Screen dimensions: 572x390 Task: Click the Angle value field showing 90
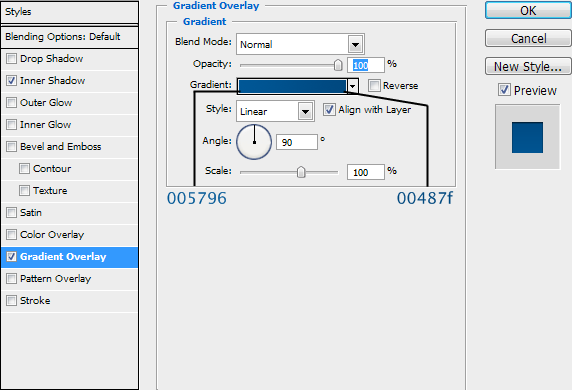pyautogui.click(x=297, y=142)
